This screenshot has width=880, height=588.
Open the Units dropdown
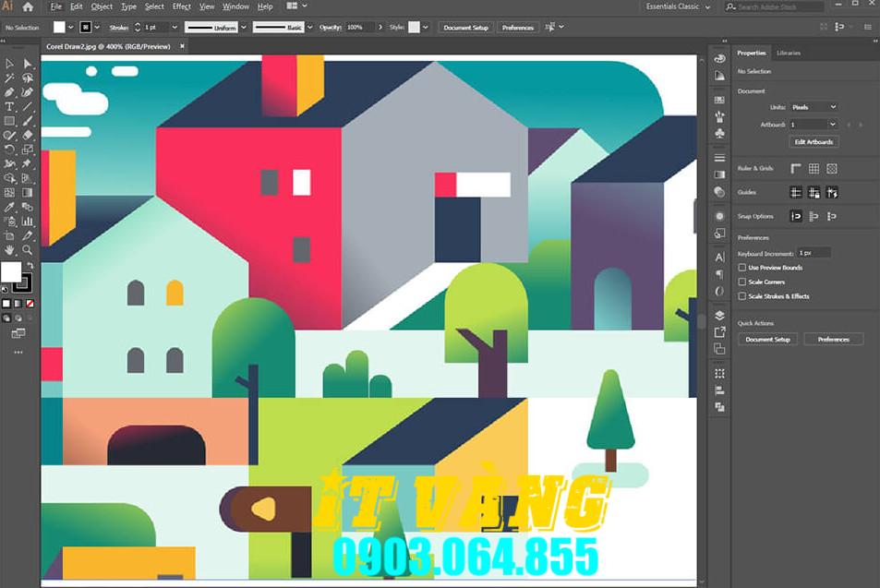813,107
